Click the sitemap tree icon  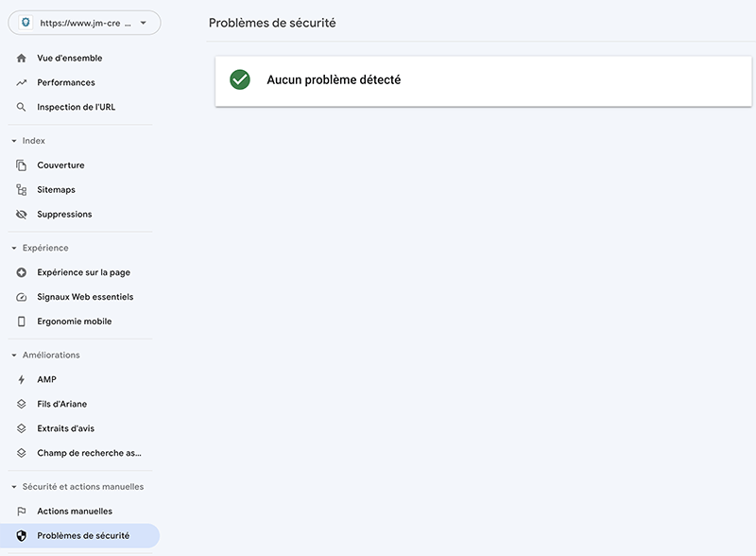[21, 190]
